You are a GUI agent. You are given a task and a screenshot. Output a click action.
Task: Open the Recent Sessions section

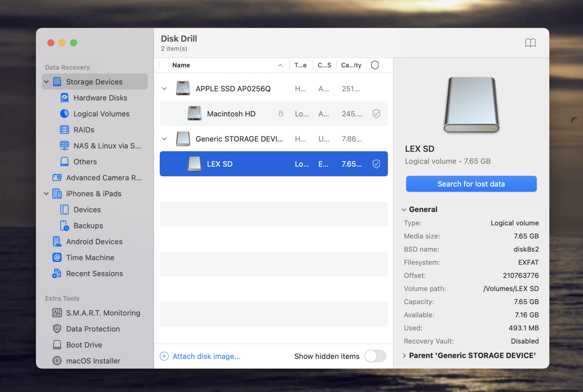tap(94, 274)
